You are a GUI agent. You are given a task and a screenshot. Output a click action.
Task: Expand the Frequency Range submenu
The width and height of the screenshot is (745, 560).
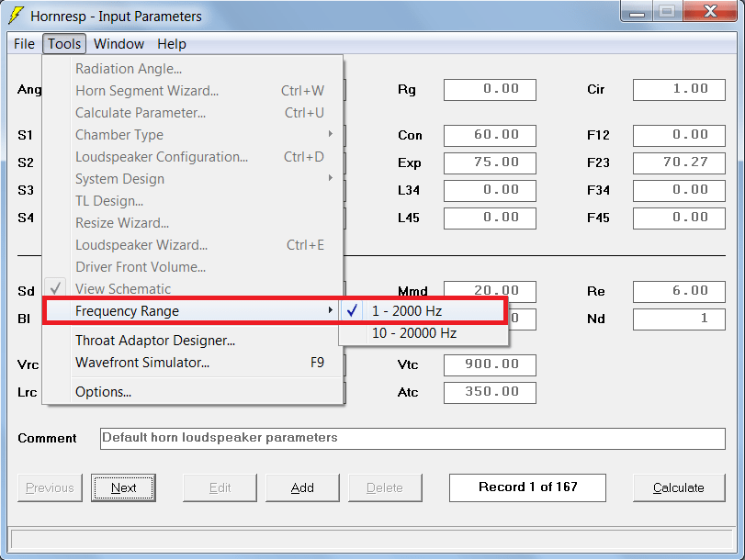click(192, 311)
